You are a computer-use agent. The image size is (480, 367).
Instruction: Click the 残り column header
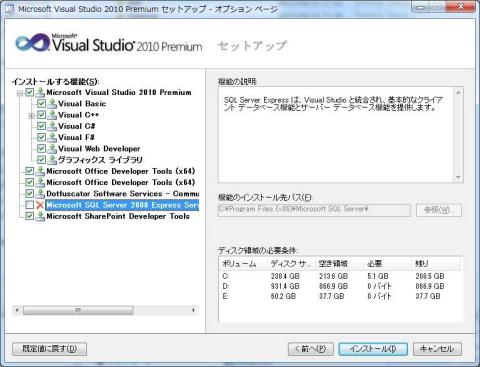[437, 264]
